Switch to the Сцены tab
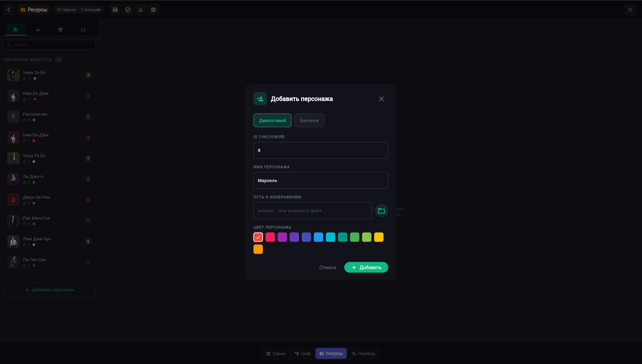The width and height of the screenshot is (642, 364). click(276, 354)
